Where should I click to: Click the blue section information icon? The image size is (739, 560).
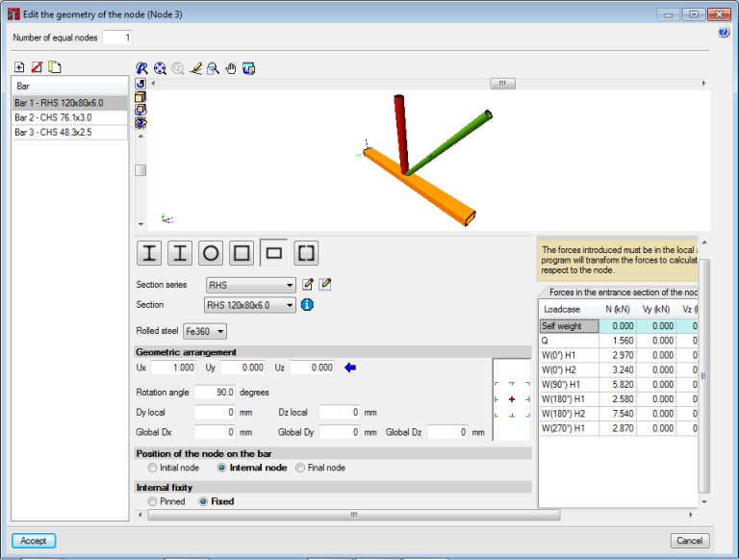pyautogui.click(x=308, y=305)
